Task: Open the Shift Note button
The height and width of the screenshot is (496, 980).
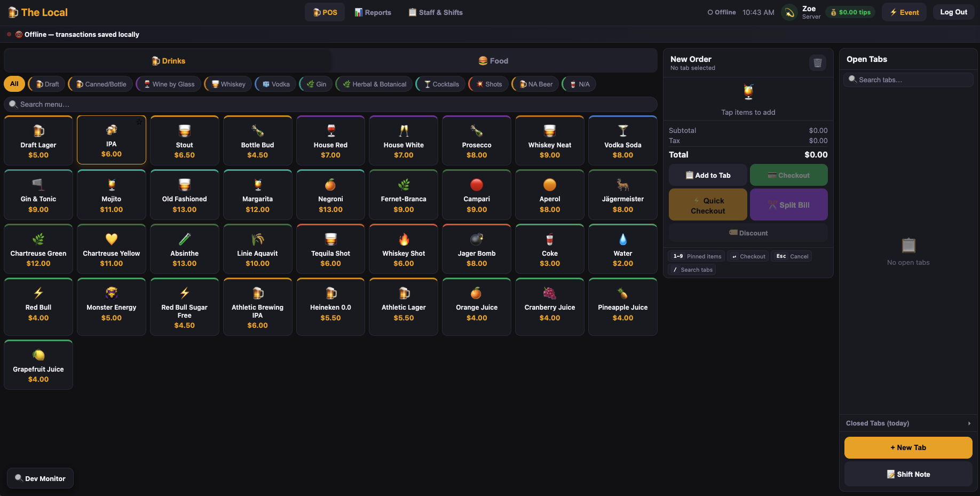Action: 908,474
